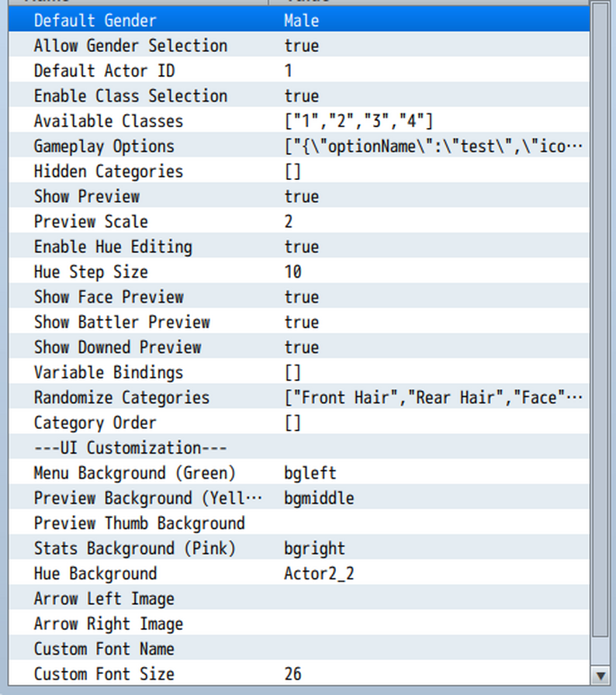
Task: Click the scrollbar down arrow
Action: tap(601, 676)
